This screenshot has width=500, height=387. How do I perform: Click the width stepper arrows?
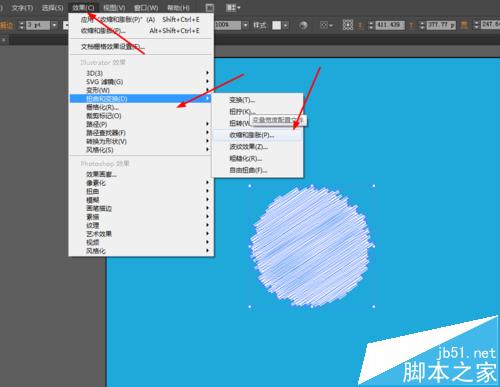coord(476,25)
